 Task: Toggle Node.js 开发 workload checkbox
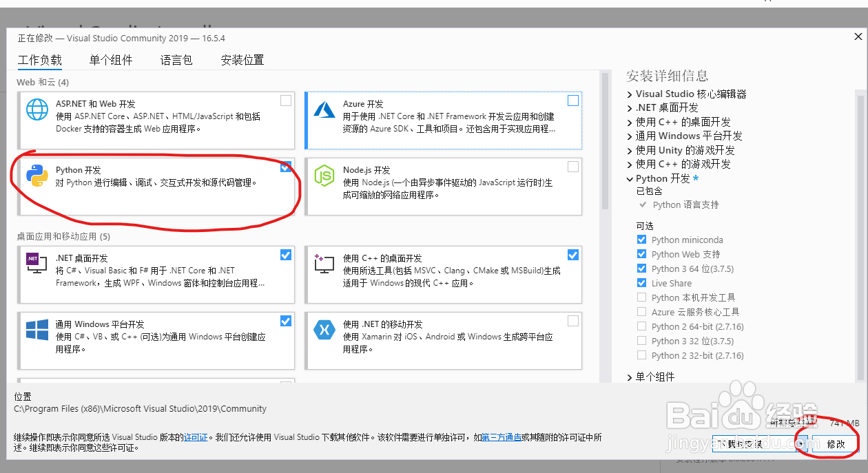[x=573, y=167]
